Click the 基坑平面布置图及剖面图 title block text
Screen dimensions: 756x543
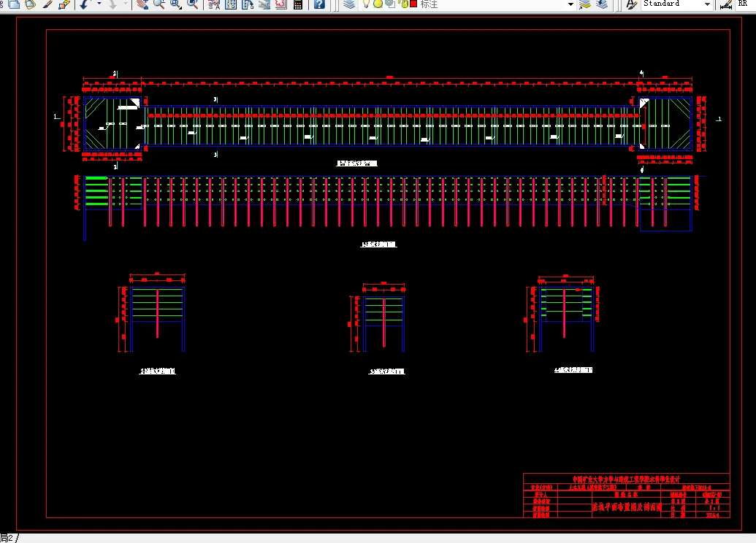pyautogui.click(x=627, y=507)
